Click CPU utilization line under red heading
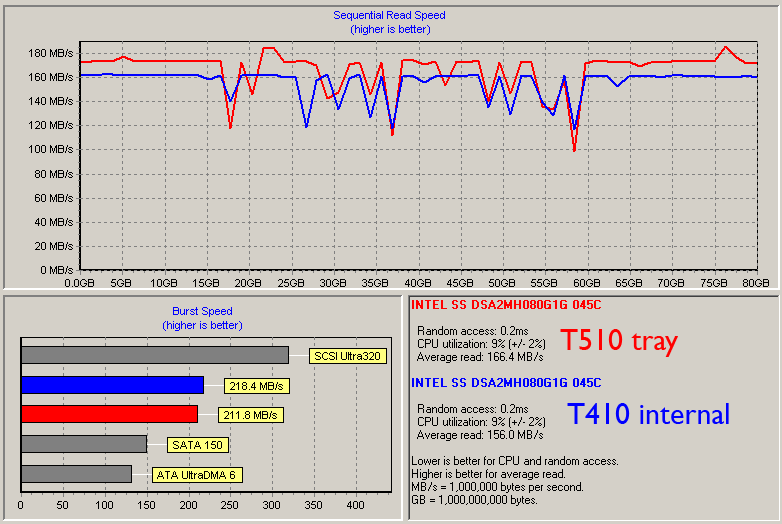Image resolution: width=782 pixels, height=524 pixels. click(481, 344)
